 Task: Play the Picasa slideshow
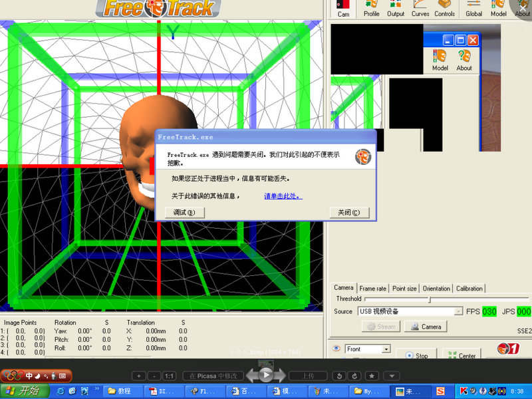267,375
